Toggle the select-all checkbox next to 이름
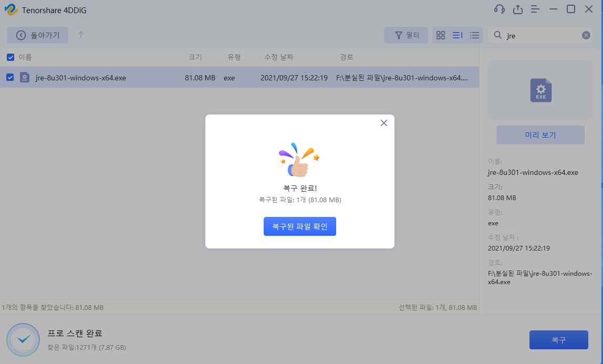 tap(11, 57)
